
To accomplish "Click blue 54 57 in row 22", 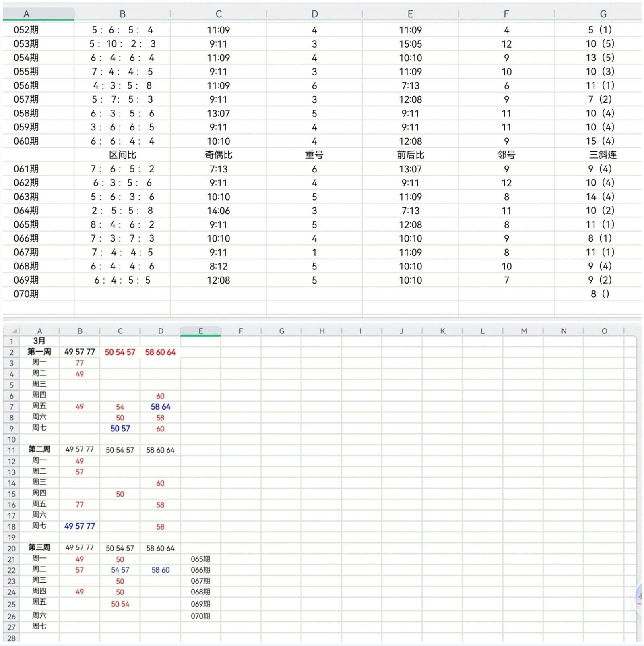I will coord(120,570).
